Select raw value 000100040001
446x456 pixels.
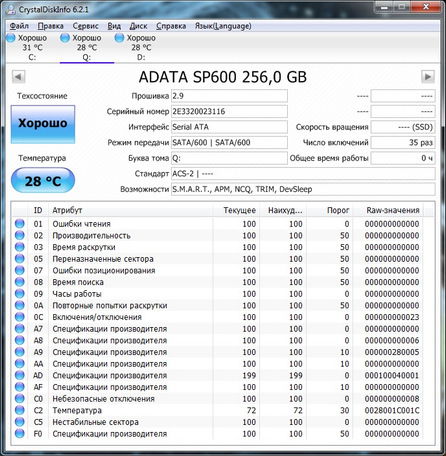pos(392,376)
